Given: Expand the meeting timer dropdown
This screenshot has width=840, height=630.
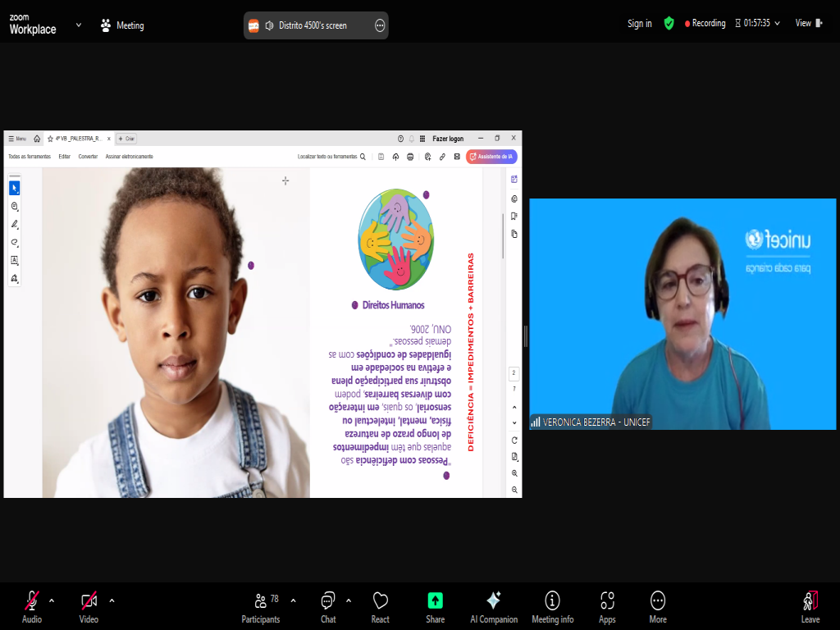Looking at the screenshot, I should [777, 24].
